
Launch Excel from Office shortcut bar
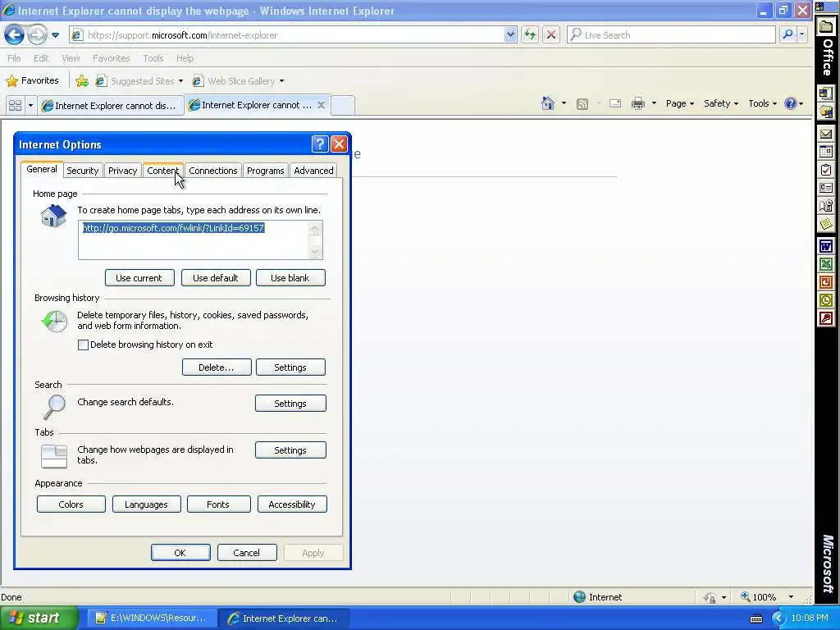[x=826, y=265]
